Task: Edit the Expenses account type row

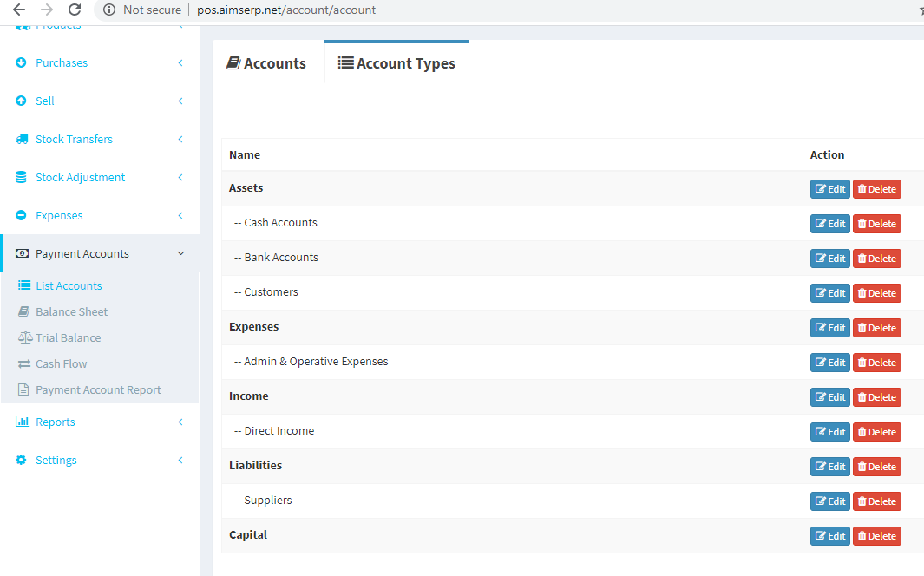Action: point(829,328)
